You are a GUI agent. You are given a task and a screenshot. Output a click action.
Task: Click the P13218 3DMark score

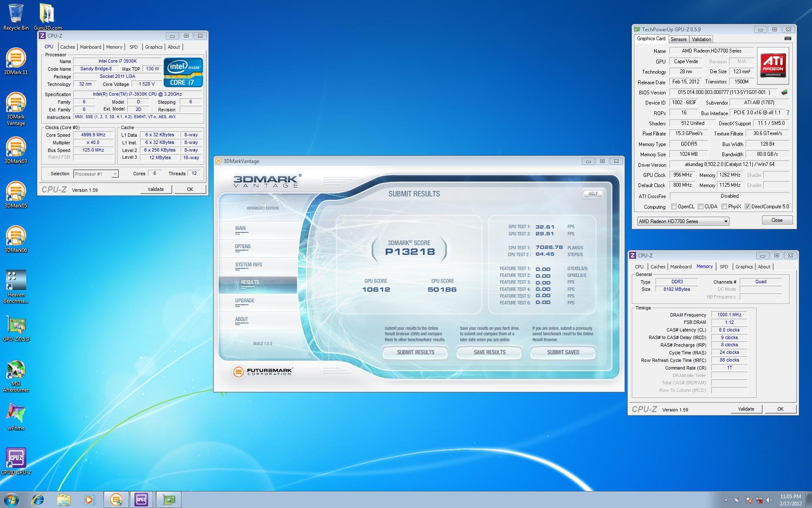[410, 252]
